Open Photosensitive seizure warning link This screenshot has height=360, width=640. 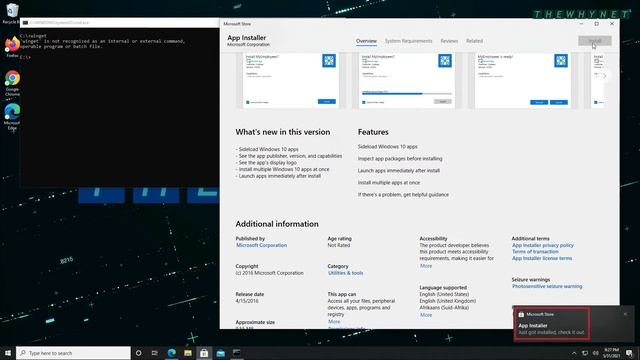click(x=547, y=287)
